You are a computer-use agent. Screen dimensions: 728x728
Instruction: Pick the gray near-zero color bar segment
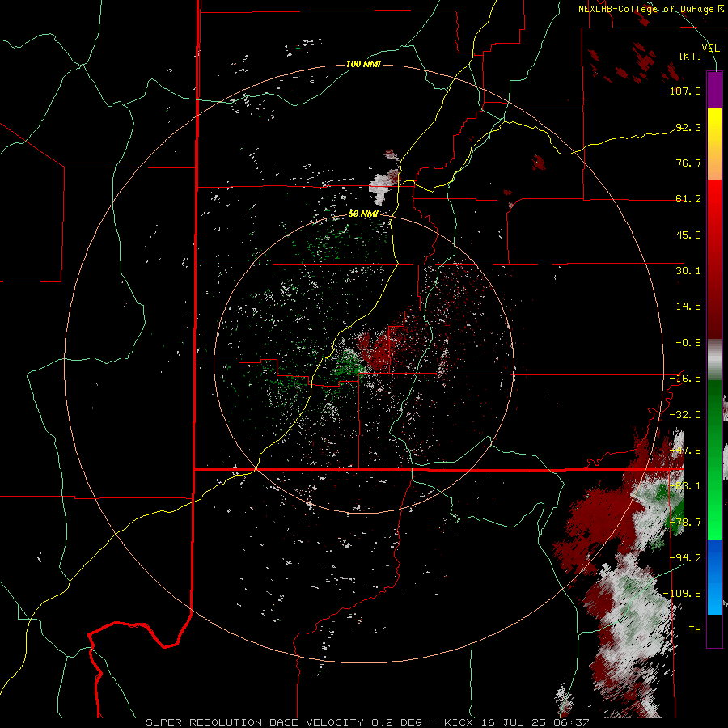(x=714, y=360)
